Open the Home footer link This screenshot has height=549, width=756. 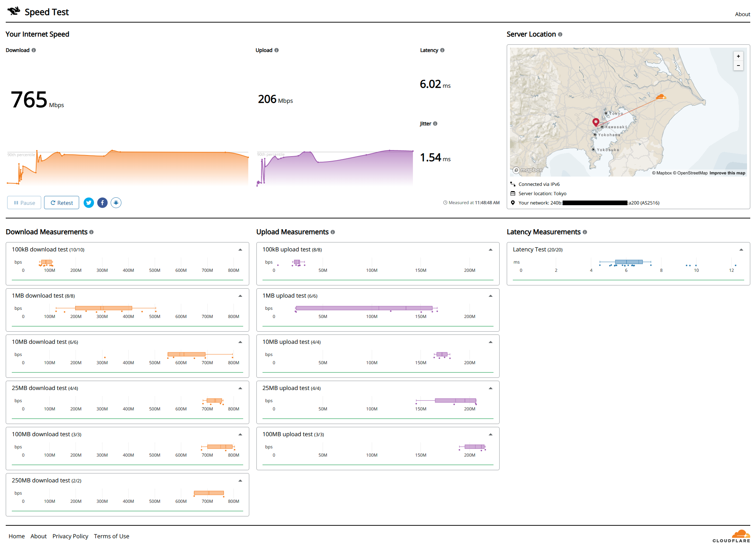tap(17, 536)
